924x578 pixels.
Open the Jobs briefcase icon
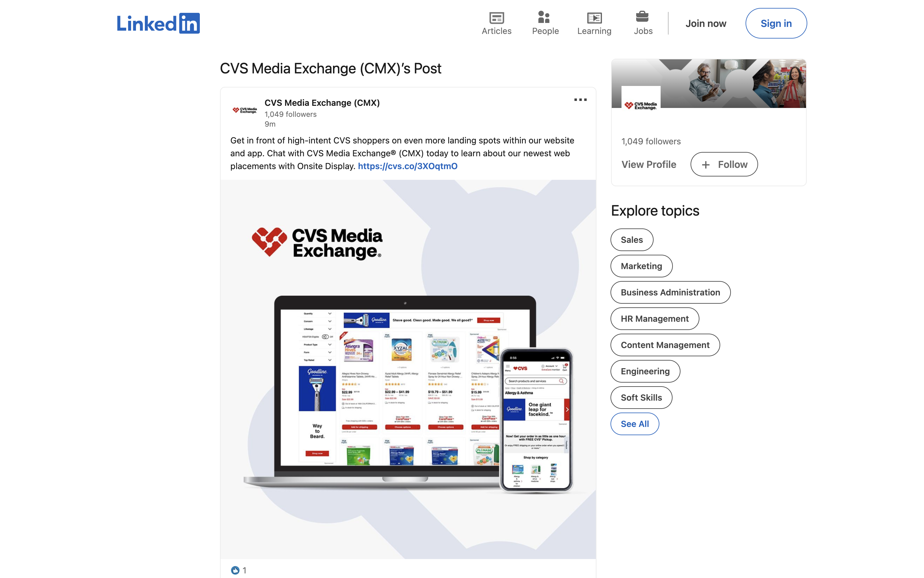pos(643,23)
